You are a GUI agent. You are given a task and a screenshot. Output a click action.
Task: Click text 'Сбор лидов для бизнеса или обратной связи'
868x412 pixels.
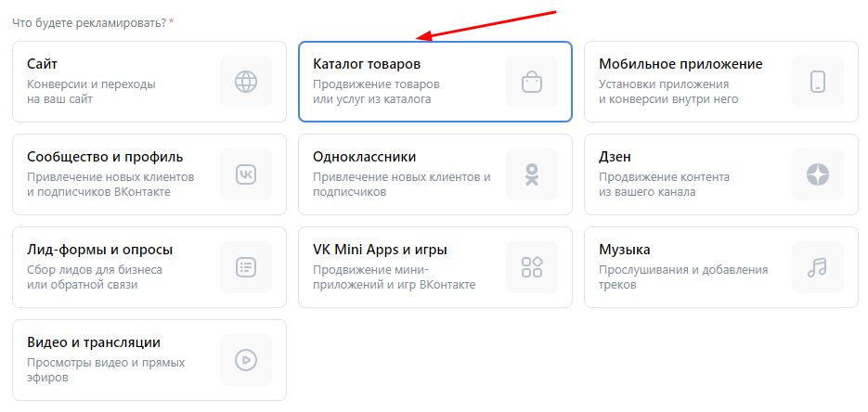coord(95,277)
